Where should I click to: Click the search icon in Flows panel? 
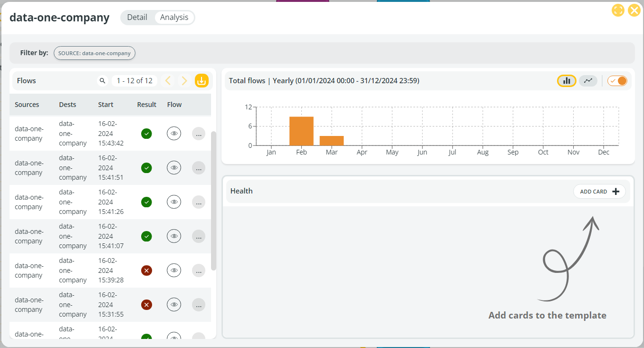point(102,81)
